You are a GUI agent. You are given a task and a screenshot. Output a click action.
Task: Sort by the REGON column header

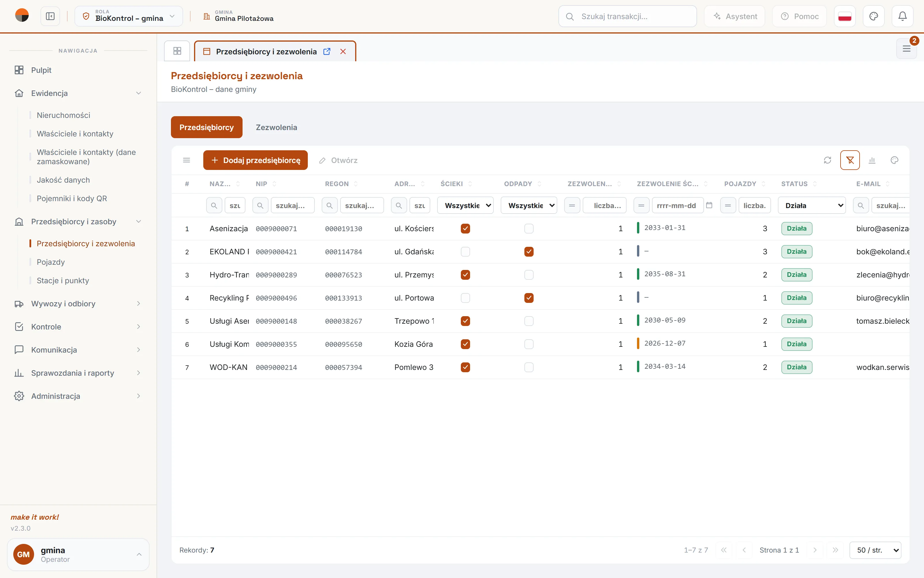[x=341, y=184]
